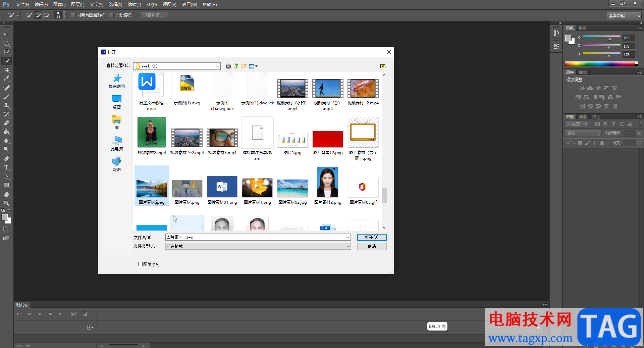Switch to the Swatches tab
644x348 pixels.
(583, 28)
